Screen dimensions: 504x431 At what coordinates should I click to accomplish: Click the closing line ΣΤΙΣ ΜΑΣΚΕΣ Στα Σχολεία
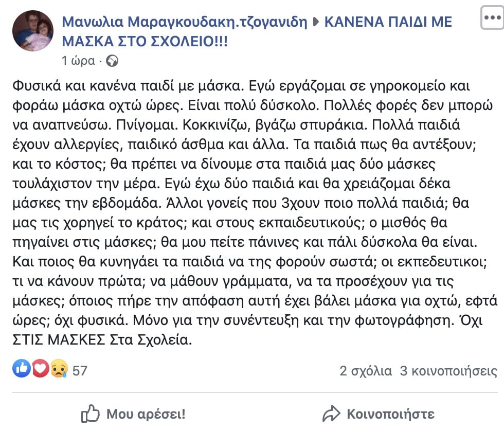pos(102,340)
